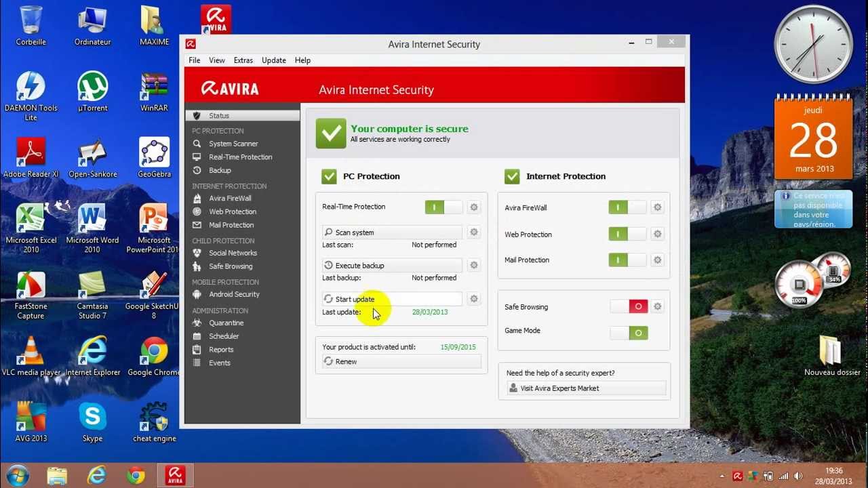Select the Skype desktop icon
This screenshot has width=868, height=488.
(x=92, y=422)
